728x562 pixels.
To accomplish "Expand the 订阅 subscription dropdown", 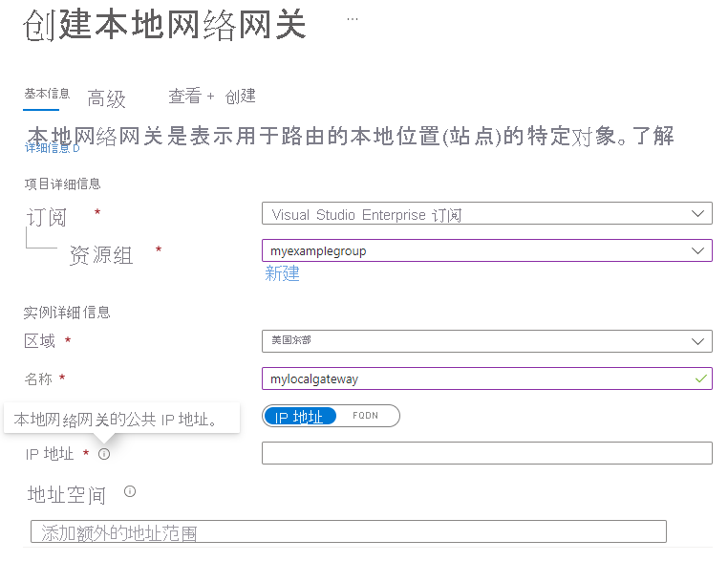I will 487,214.
